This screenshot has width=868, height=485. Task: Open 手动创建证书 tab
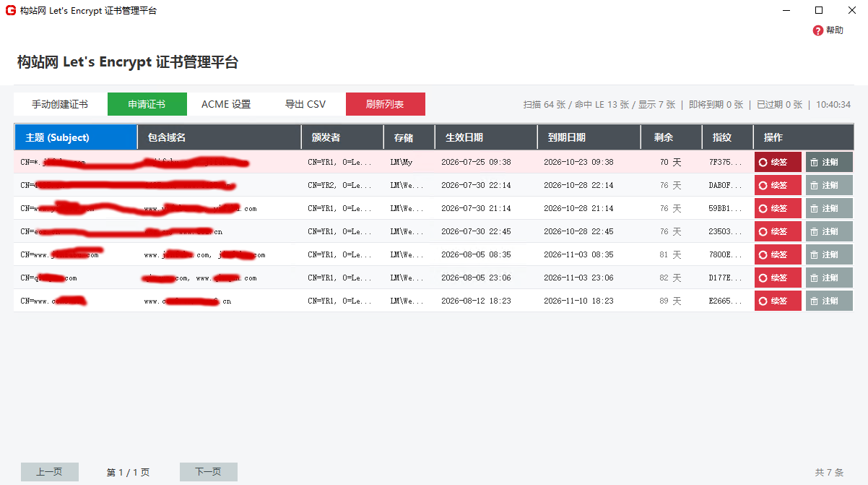60,104
